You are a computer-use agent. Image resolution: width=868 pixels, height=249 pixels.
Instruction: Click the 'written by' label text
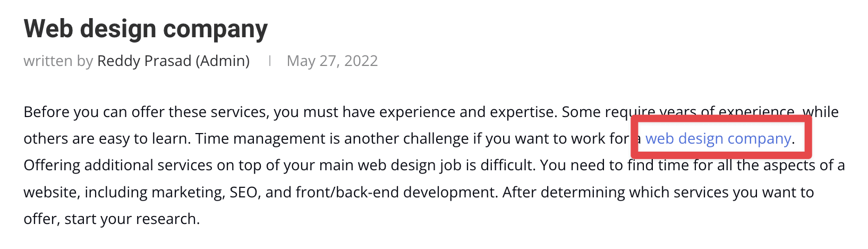58,61
